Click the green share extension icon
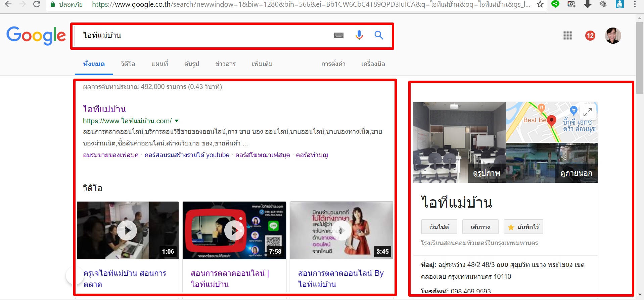 [555, 4]
